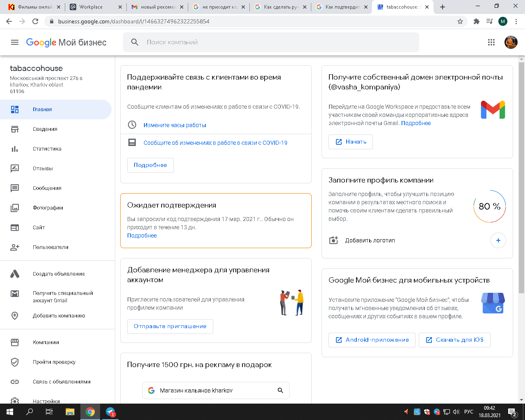This screenshot has width=525, height=420.
Task: Click the page vertical scrollbar
Action: click(x=522, y=178)
